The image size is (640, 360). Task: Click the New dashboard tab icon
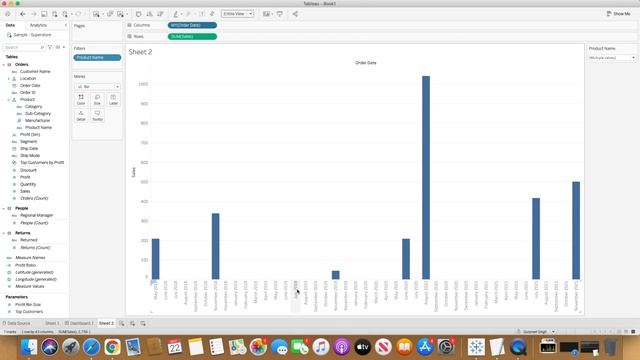[x=132, y=323]
